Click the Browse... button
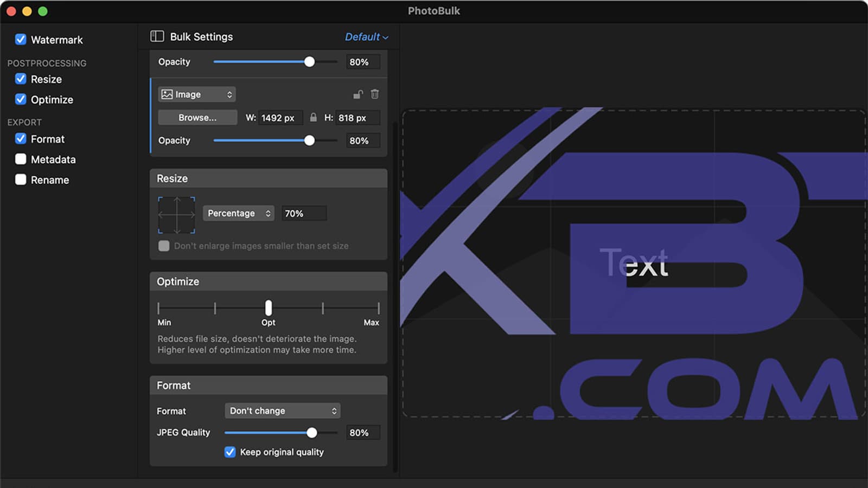This screenshot has width=868, height=488. 197,117
